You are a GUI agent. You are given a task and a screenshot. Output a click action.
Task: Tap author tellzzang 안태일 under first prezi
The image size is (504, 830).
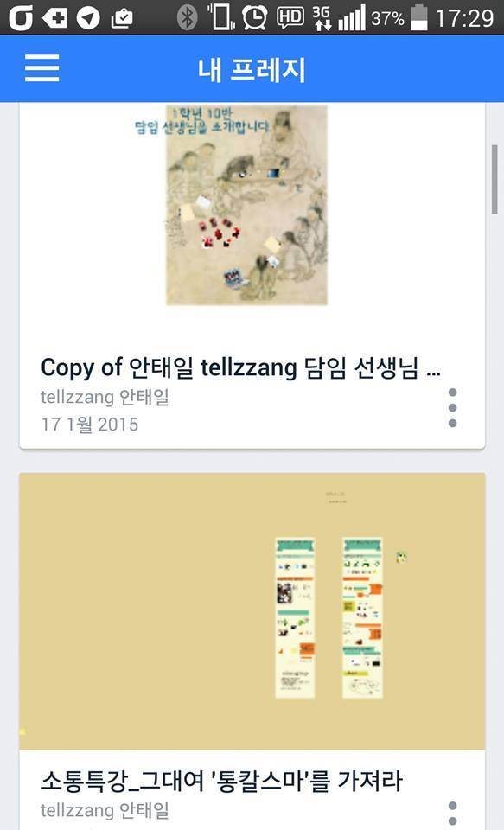105,397
